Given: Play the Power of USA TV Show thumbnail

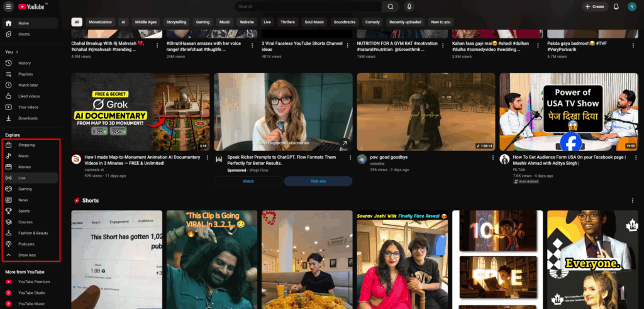Looking at the screenshot, I should [x=569, y=112].
